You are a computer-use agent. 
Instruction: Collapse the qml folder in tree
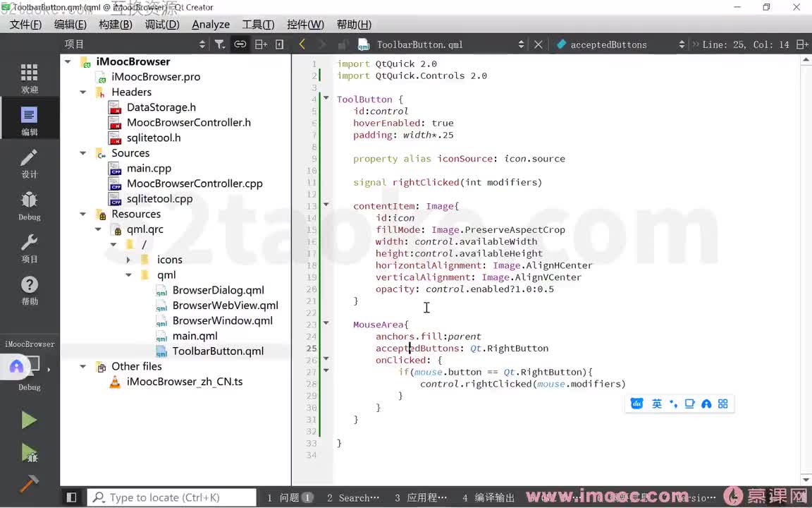point(128,275)
